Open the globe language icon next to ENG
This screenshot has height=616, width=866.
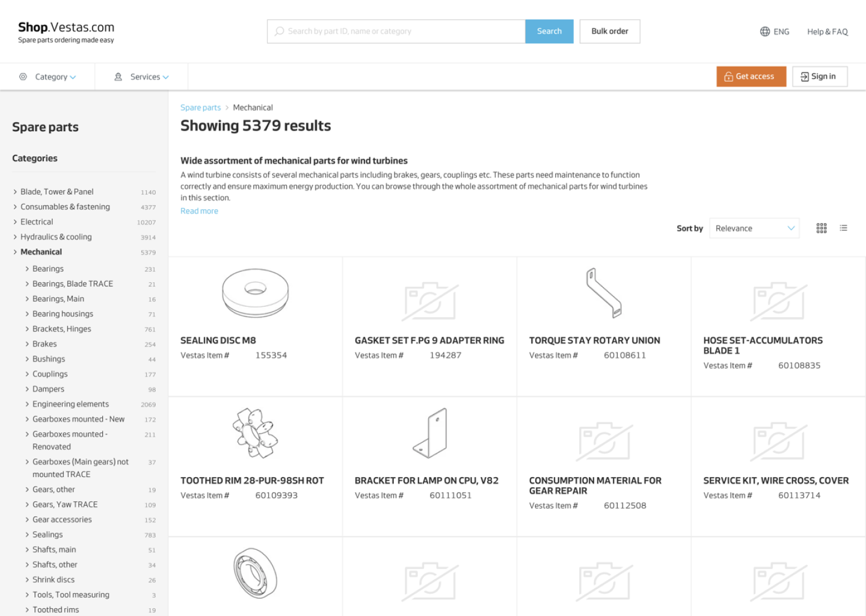coord(764,31)
